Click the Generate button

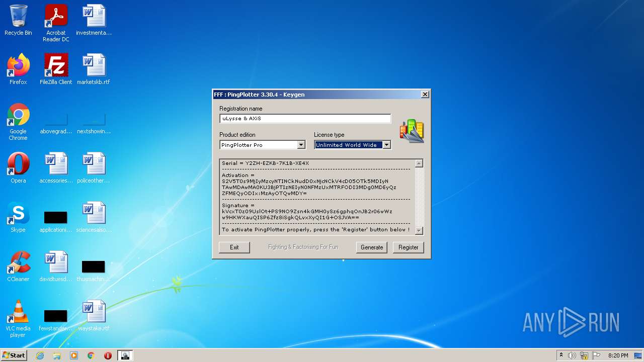click(x=372, y=247)
